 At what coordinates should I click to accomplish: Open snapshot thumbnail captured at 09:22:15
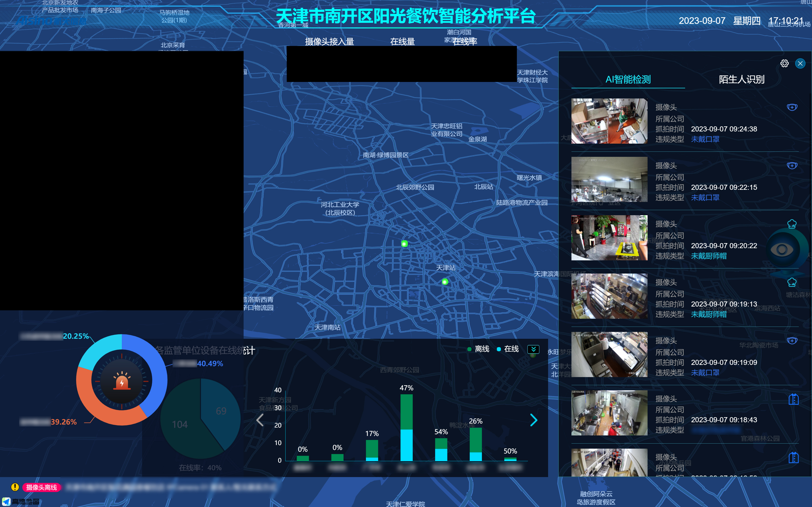(609, 179)
